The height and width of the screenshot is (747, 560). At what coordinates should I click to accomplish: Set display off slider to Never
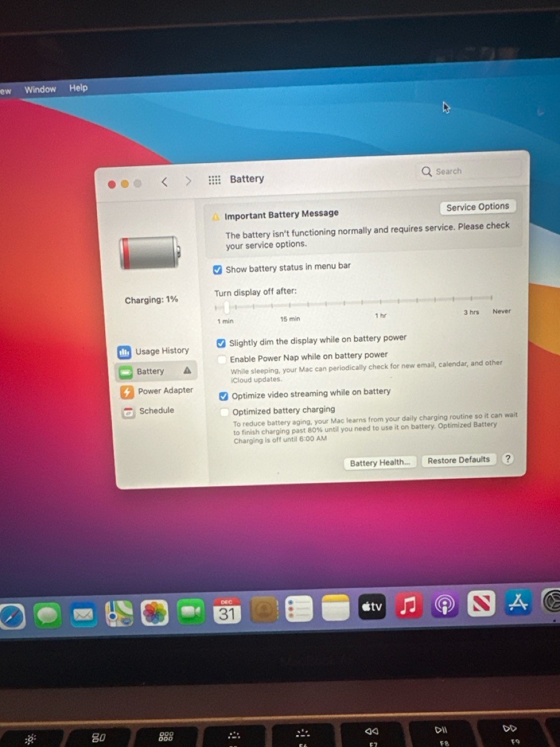pos(492,298)
